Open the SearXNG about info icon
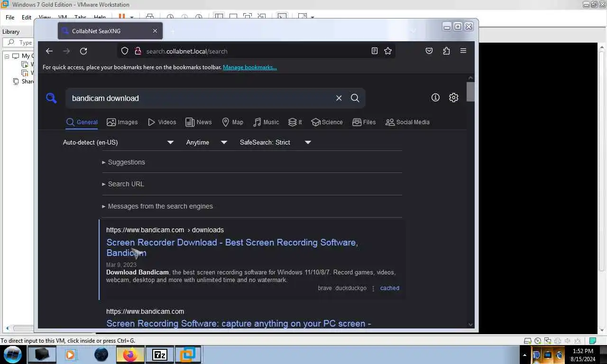 [x=435, y=98]
